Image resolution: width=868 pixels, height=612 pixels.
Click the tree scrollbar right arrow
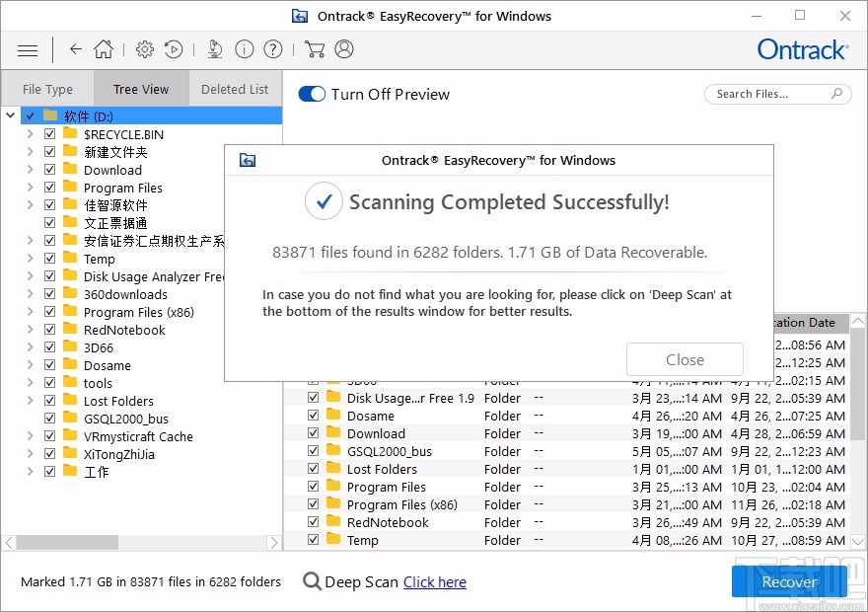coord(274,543)
